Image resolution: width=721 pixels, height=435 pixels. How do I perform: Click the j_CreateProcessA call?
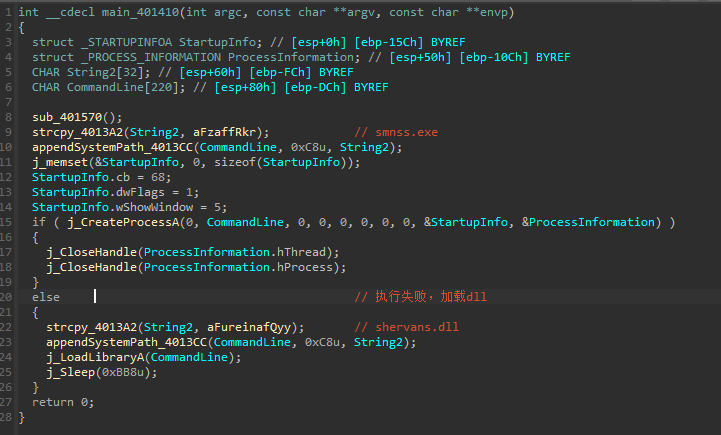coord(123,222)
